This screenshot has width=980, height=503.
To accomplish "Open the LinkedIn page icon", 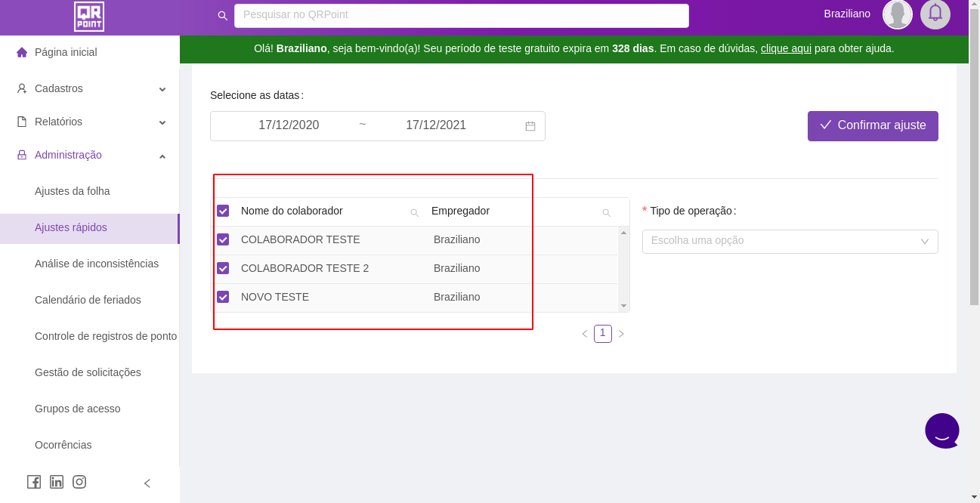I will coord(57,482).
